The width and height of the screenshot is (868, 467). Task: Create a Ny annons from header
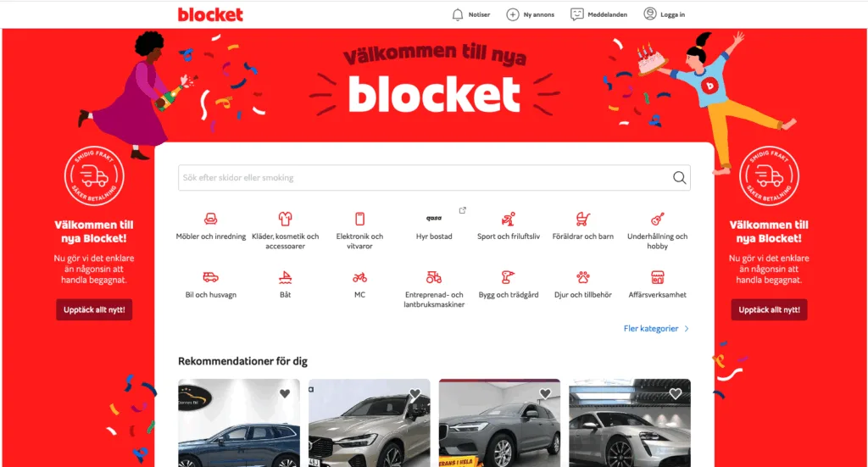(531, 14)
